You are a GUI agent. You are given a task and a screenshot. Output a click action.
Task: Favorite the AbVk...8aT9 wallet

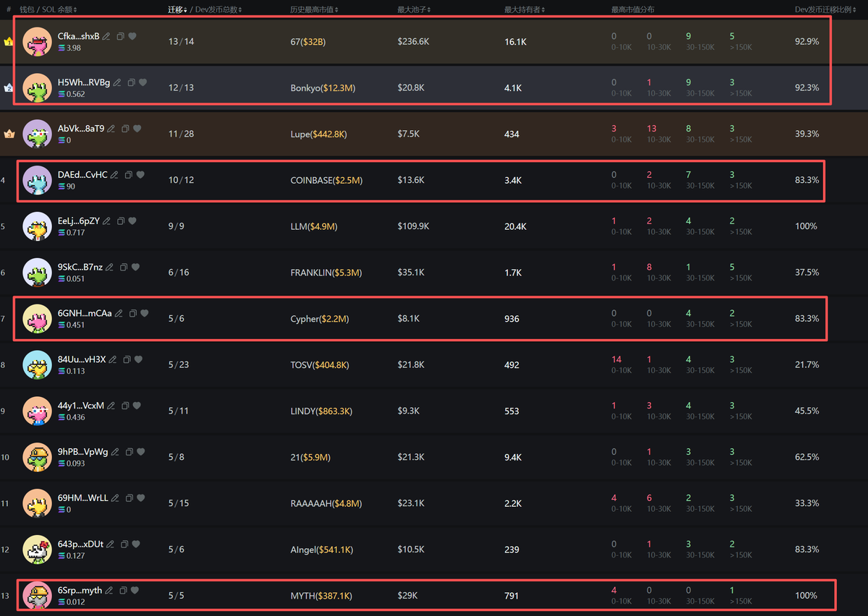click(x=137, y=129)
